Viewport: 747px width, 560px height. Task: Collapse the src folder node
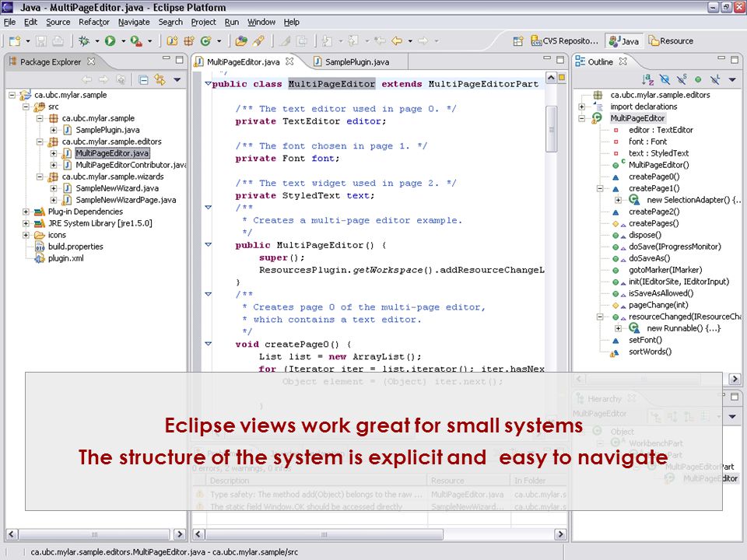click(26, 107)
